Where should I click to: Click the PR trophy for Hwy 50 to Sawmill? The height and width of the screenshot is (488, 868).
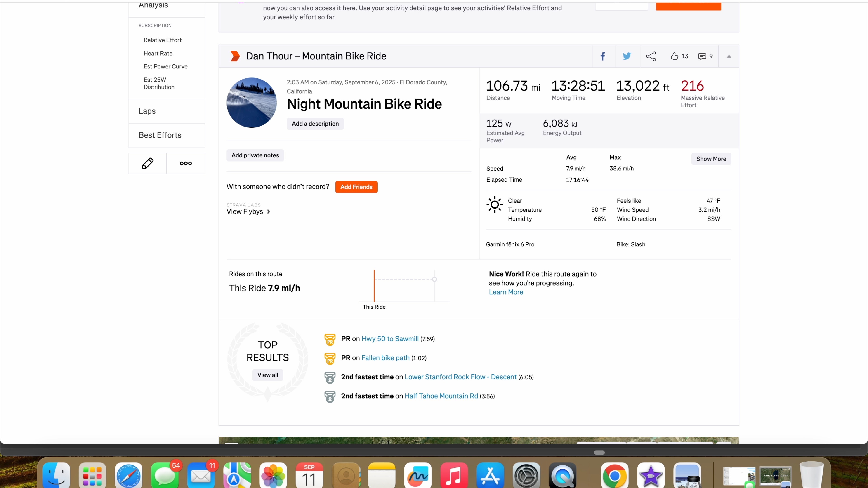click(330, 340)
